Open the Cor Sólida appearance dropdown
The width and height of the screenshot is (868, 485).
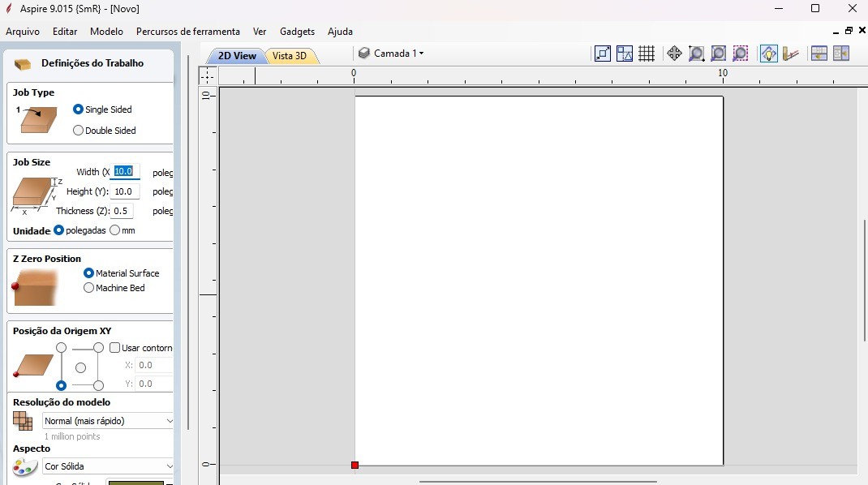[x=107, y=466]
